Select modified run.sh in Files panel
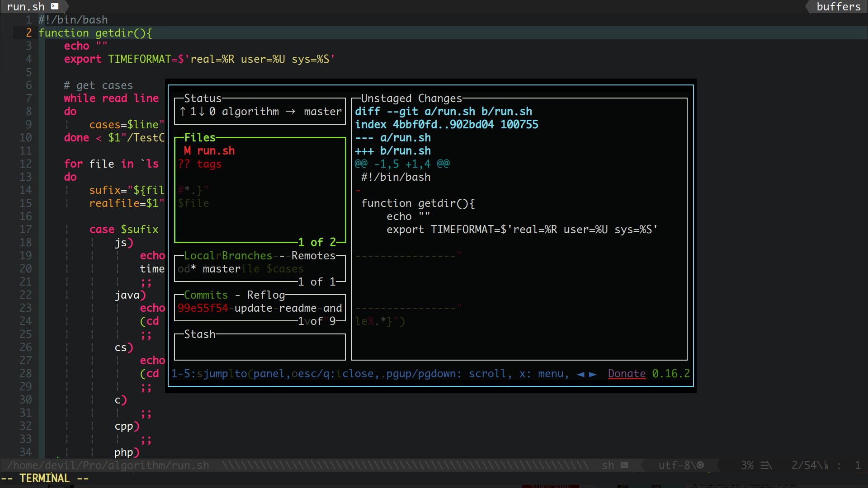Screen dimensions: 868x488 coord(216,151)
